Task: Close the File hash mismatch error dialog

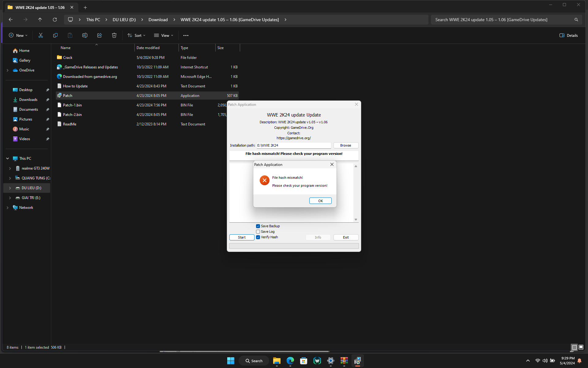Action: point(332,164)
